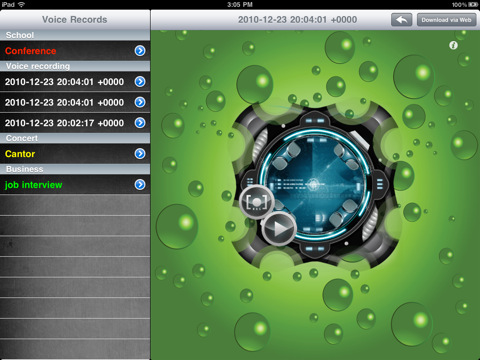Tap the Business section header

click(75, 169)
